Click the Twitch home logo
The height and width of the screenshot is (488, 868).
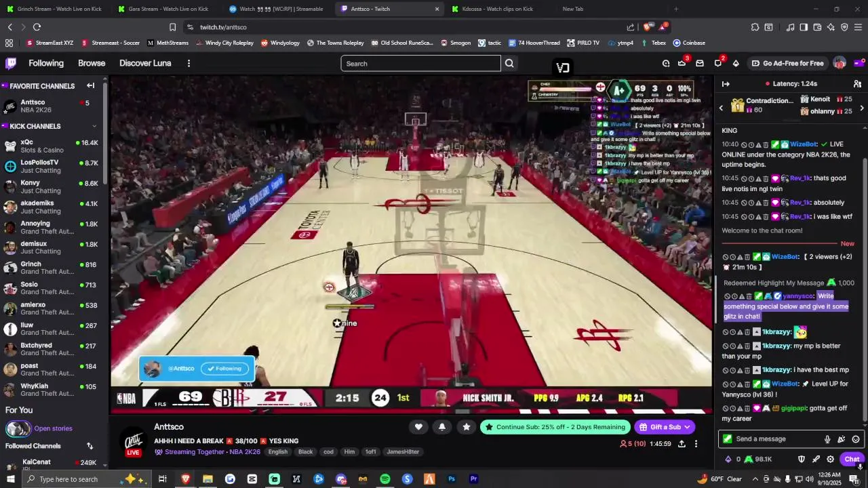click(x=11, y=63)
